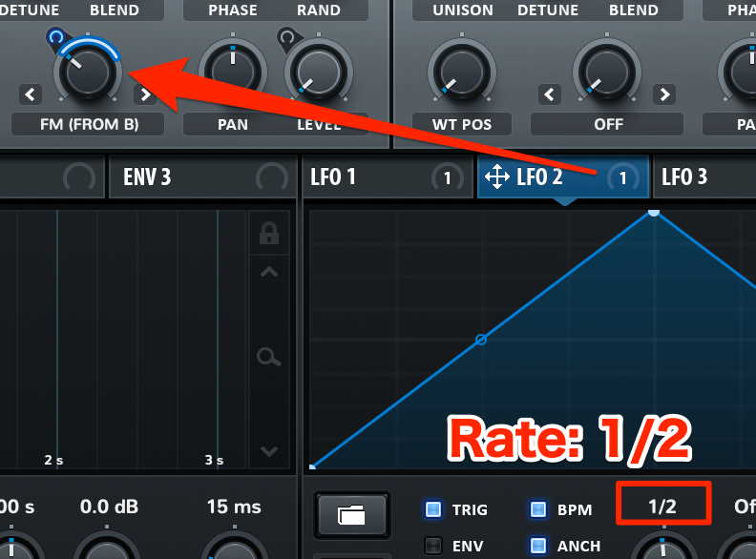This screenshot has height=559, width=756.
Task: Click the RAND label of oscillator A
Action: click(x=319, y=10)
